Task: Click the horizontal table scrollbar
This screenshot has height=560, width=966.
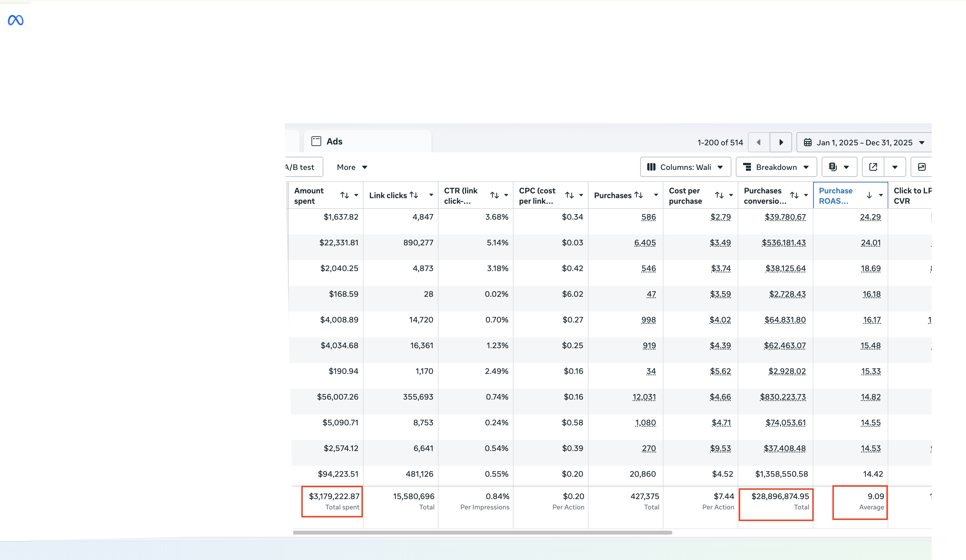Action: (482, 532)
